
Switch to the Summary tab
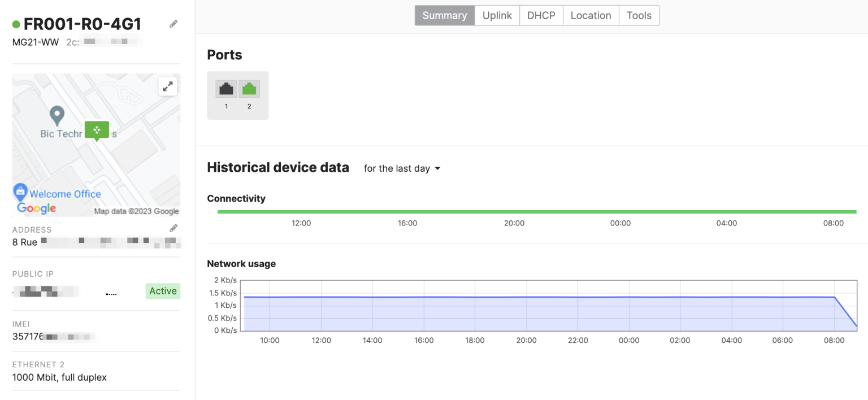[x=445, y=15]
